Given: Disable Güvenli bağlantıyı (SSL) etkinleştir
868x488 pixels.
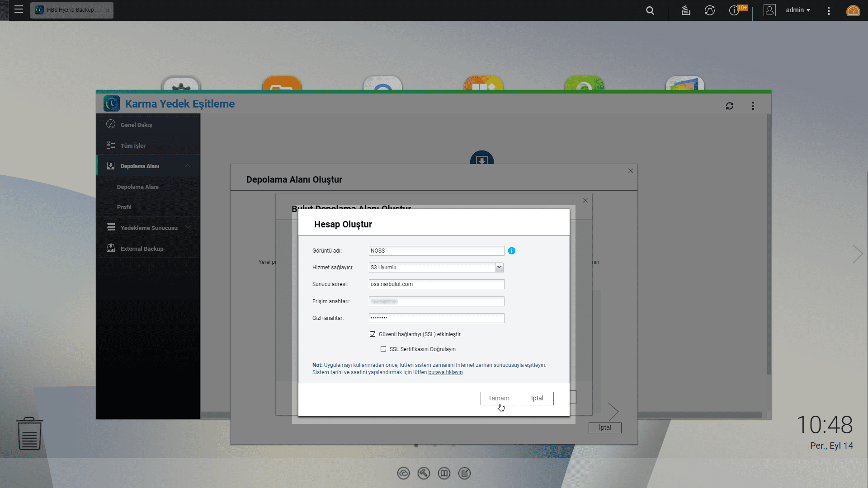Looking at the screenshot, I should point(373,334).
